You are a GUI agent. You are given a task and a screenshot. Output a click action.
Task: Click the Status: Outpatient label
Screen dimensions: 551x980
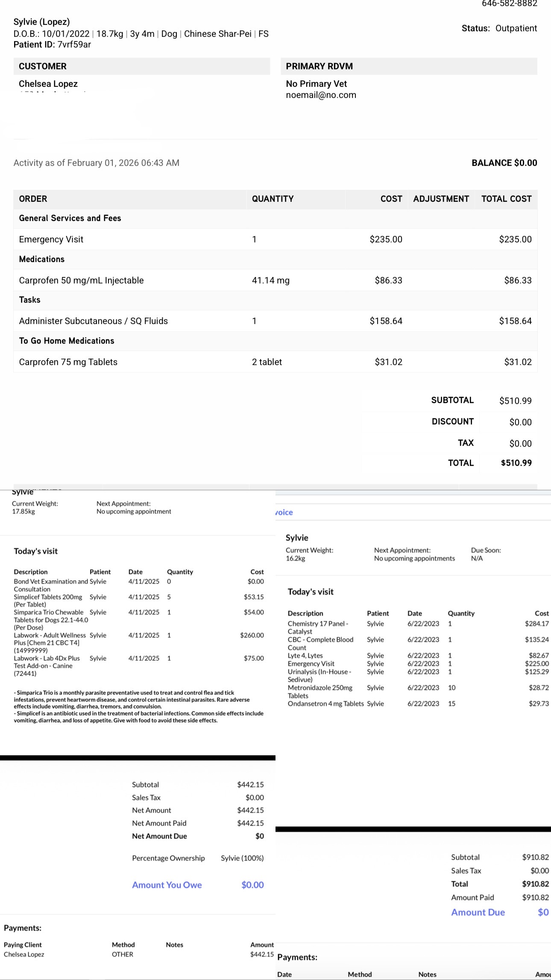(x=499, y=28)
